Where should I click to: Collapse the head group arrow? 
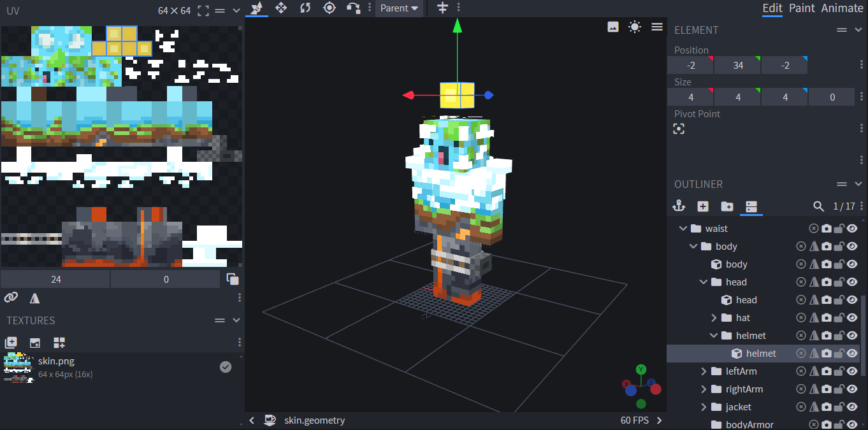click(x=704, y=282)
